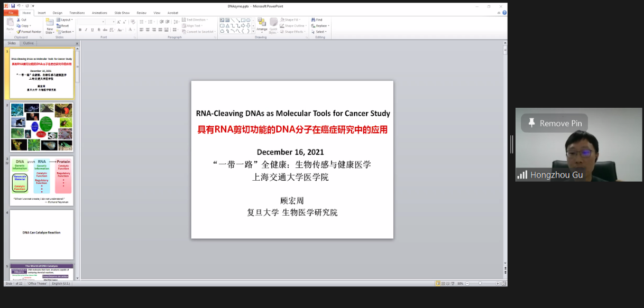This screenshot has width=644, height=308.
Task: Copy using the Copy icon
Action: click(x=19, y=25)
